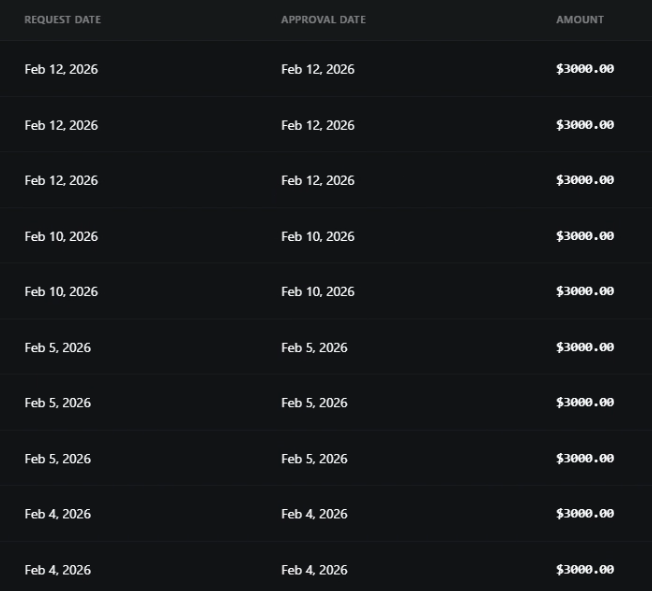Select $3000.00 amount in topmost Feb 12 row
Image resolution: width=652 pixels, height=591 pixels.
(585, 69)
